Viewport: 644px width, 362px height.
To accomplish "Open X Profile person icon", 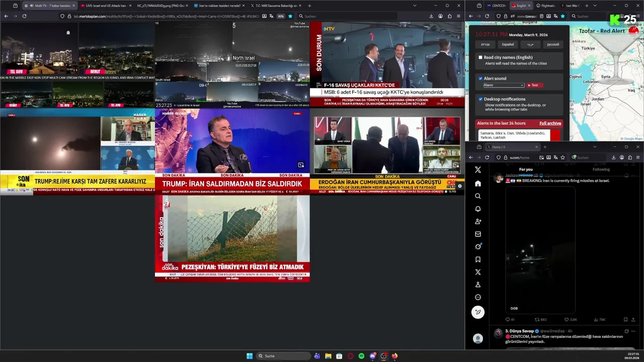I will click(x=477, y=285).
